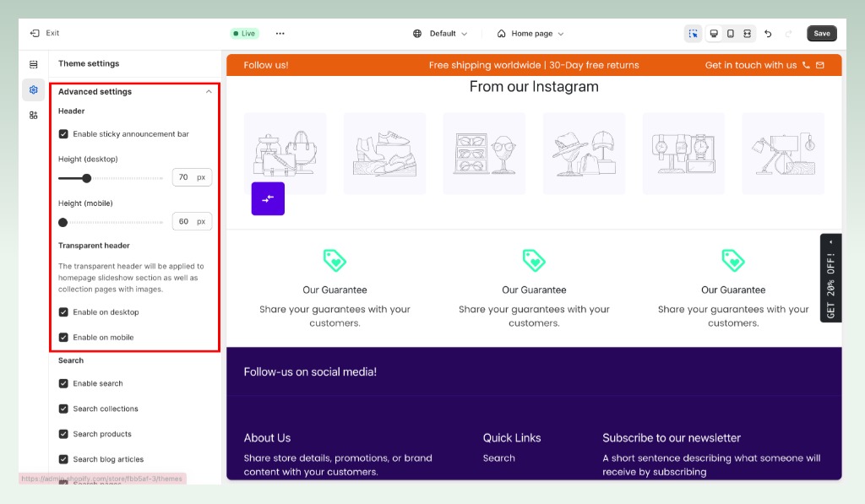Click the middle Our Guarantee tag icon
Screen dimensions: 865x504
click(x=534, y=260)
